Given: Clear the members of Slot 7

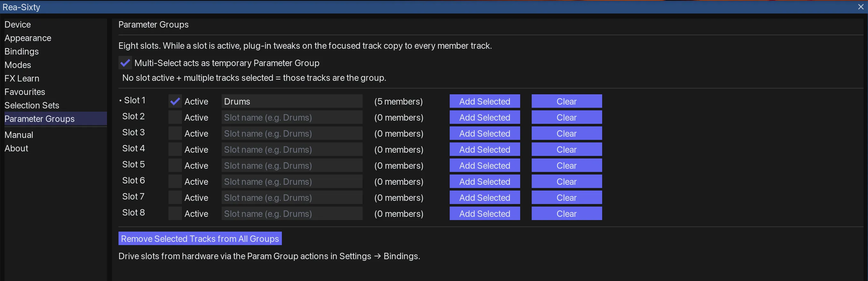Looking at the screenshot, I should 567,197.
